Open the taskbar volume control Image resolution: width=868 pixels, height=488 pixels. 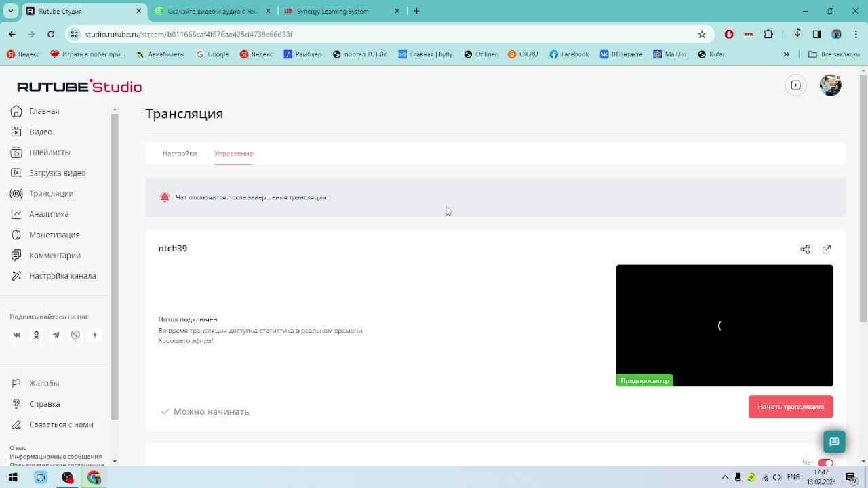pos(777,478)
